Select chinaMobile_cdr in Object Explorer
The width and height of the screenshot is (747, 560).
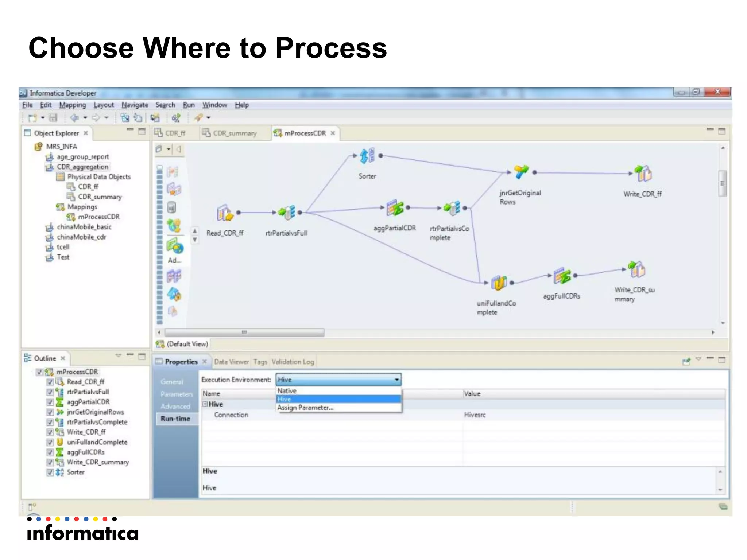point(81,237)
